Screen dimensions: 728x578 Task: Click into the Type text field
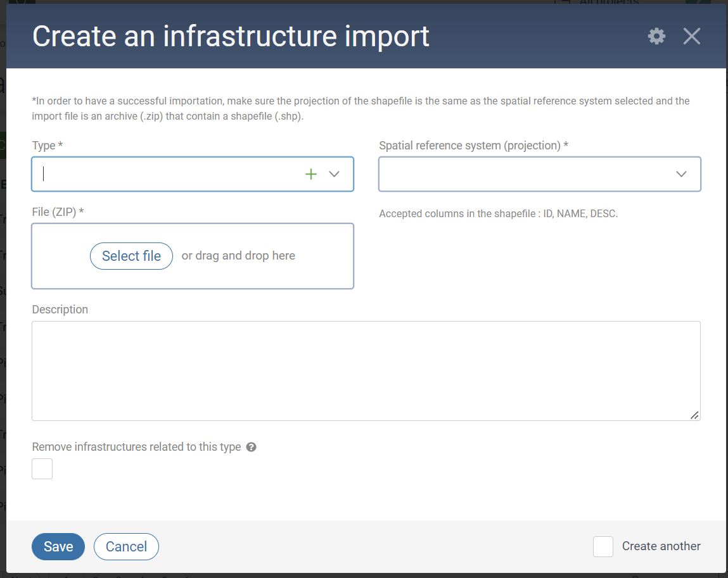165,174
